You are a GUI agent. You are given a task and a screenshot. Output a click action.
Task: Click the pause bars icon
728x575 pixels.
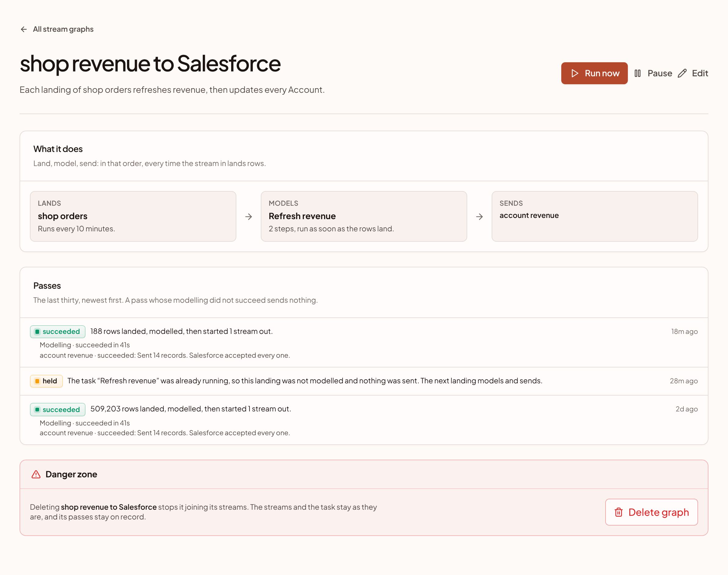(x=637, y=73)
